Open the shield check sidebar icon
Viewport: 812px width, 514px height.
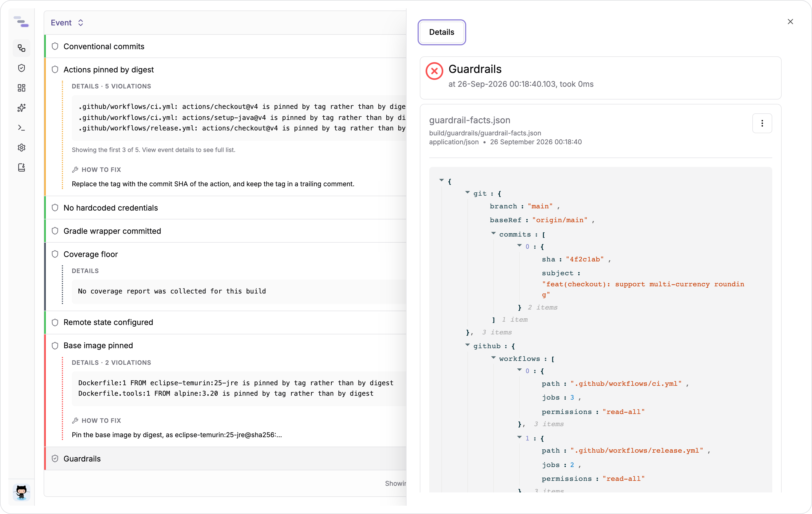coord(22,68)
